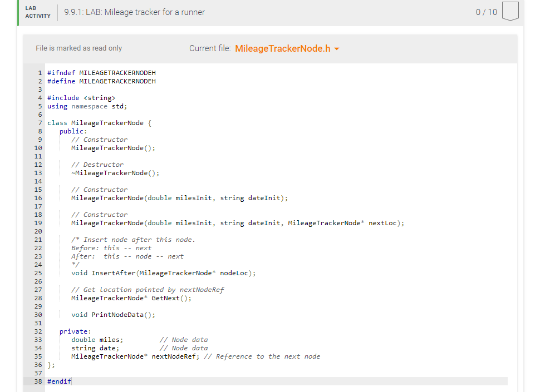Click the orange dropdown arrow beside the filename
This screenshot has width=545, height=392.
tap(337, 48)
